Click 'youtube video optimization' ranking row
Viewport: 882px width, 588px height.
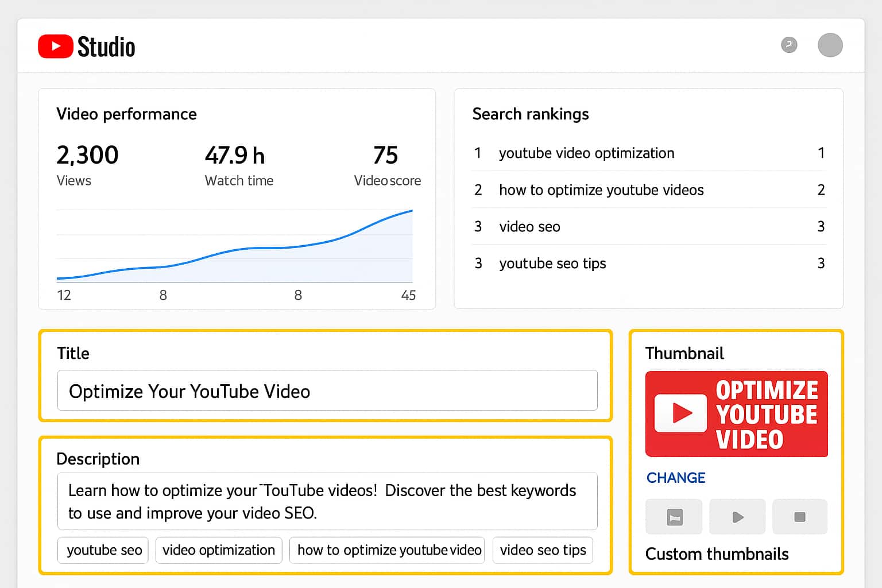(649, 153)
